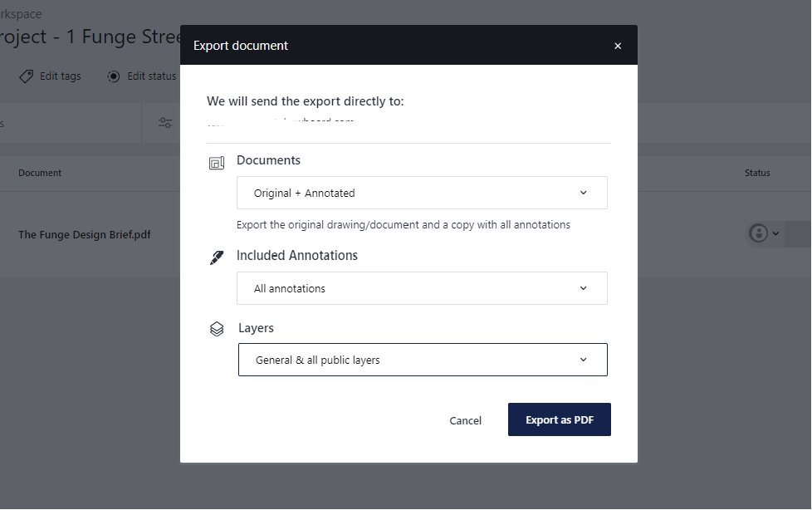
Task: Click the text 'We will send the export directly to:'
Action: tap(305, 101)
